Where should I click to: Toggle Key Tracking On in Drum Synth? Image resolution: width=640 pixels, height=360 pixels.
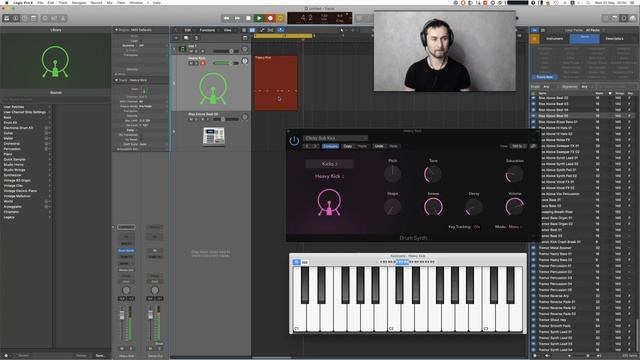477,227
